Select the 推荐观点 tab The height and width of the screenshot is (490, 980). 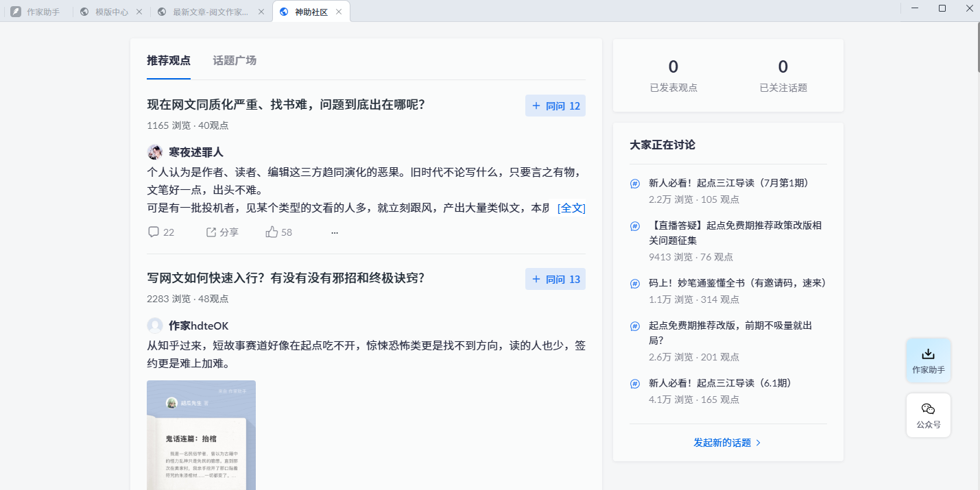(x=169, y=60)
